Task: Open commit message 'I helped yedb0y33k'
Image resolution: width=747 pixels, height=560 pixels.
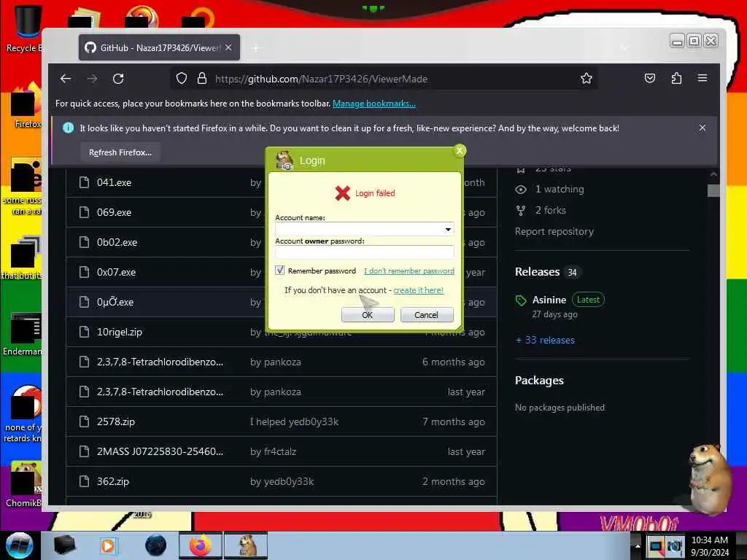Action: pyautogui.click(x=295, y=422)
